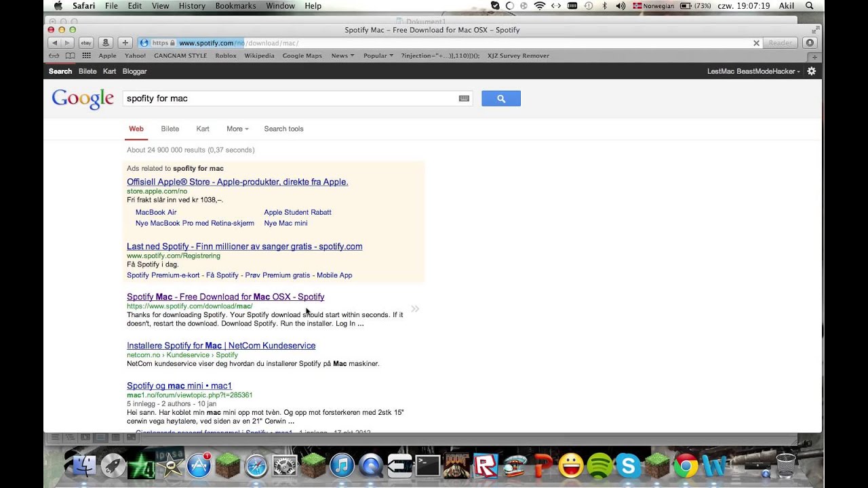Click the blue Google search button

tap(501, 98)
